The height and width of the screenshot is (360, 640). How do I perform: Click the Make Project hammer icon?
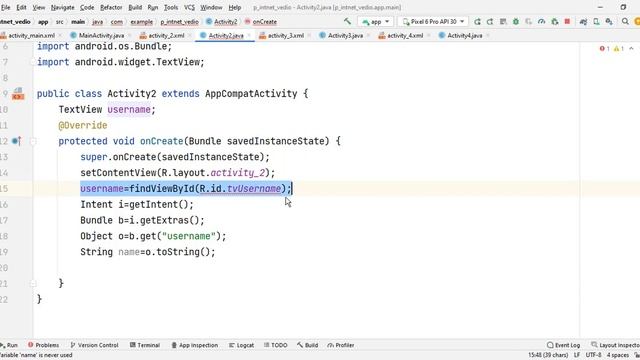click(x=347, y=21)
